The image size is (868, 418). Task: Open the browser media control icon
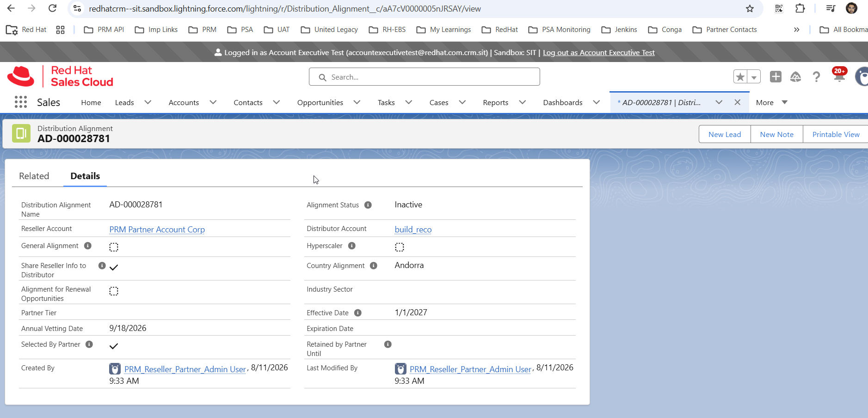coord(831,8)
